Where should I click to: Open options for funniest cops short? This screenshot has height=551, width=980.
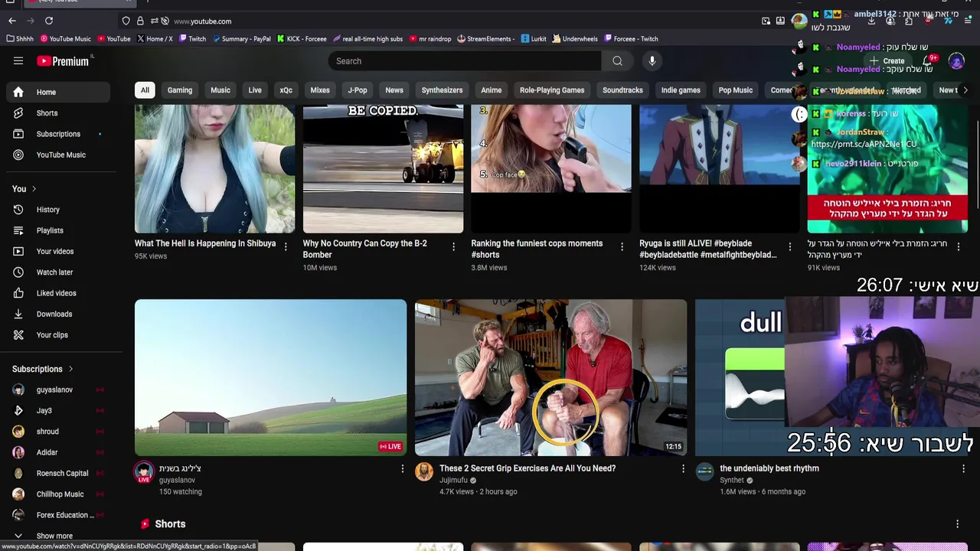point(622,246)
